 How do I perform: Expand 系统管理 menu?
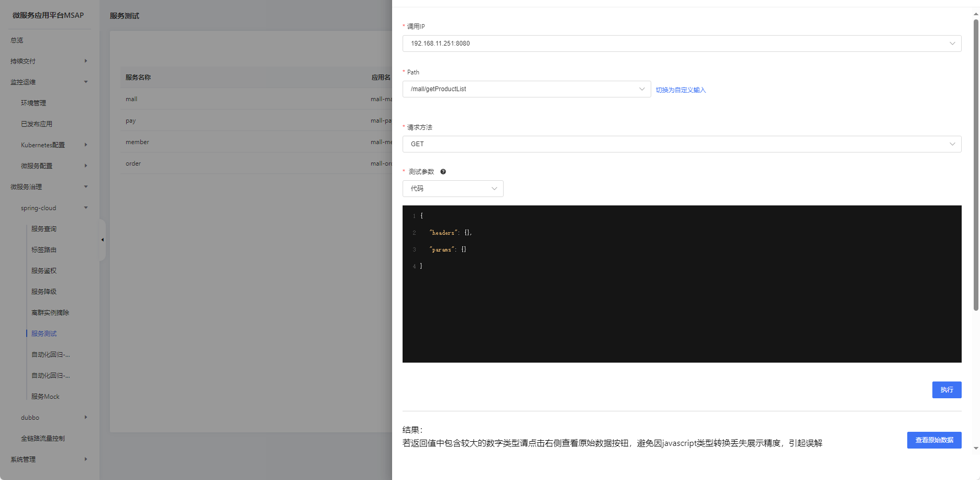tap(50, 459)
